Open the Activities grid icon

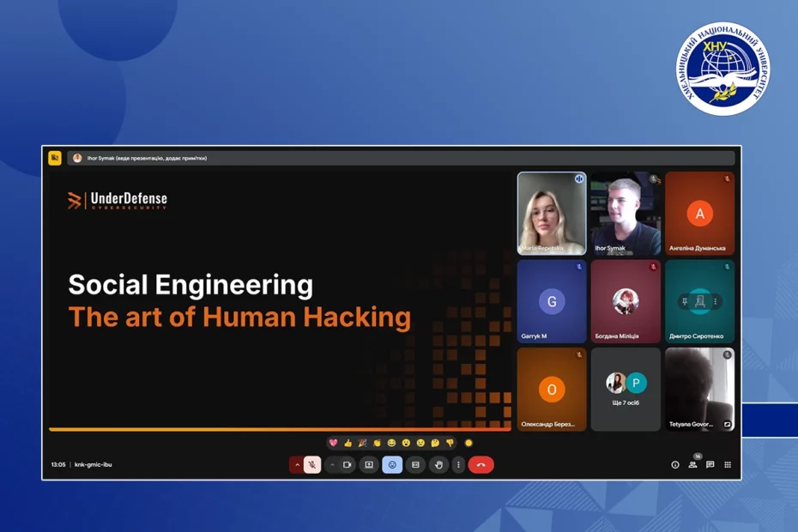click(728, 465)
